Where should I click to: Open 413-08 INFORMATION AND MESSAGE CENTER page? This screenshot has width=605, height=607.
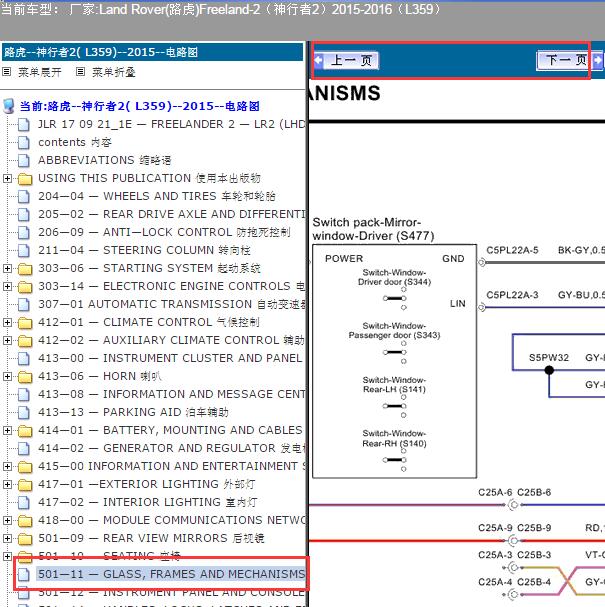171,394
